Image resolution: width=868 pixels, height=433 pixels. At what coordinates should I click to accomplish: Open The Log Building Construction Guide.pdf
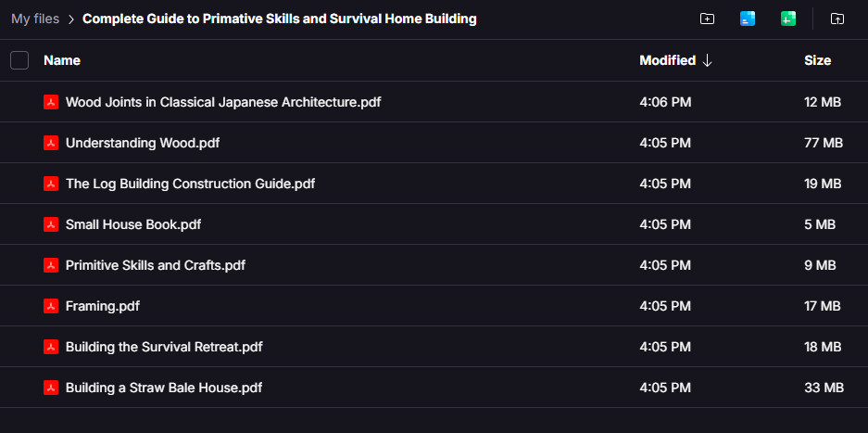(x=190, y=184)
